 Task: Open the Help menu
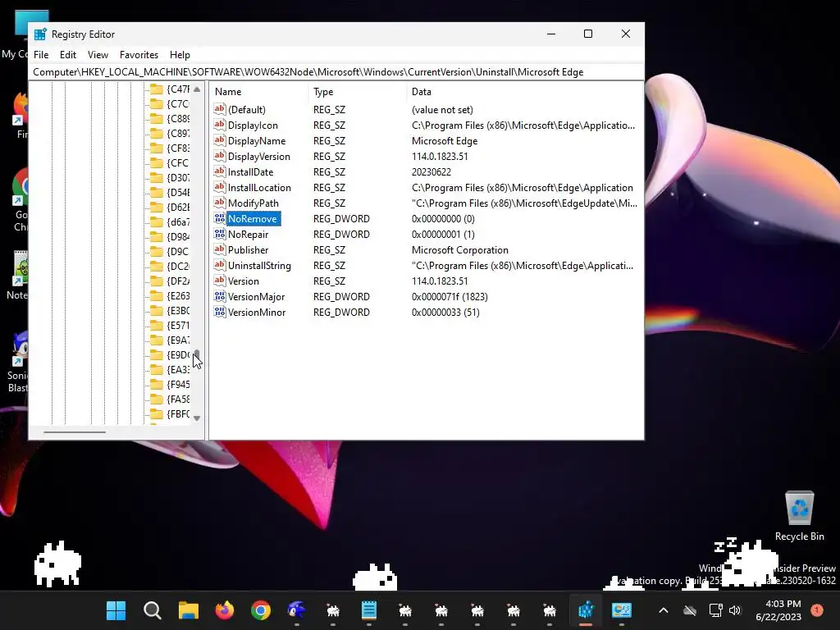point(180,55)
